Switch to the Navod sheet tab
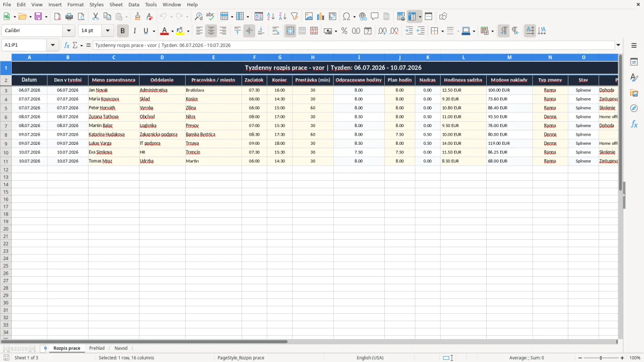 (121, 349)
